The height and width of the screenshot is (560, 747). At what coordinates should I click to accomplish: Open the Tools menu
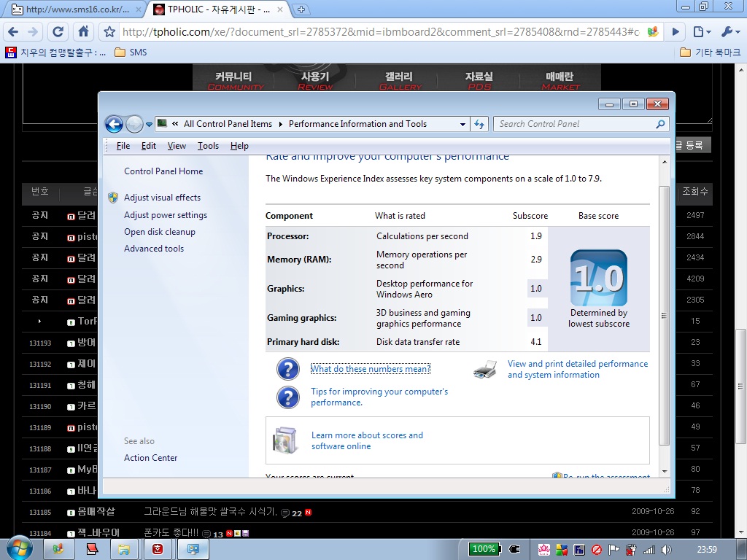click(208, 146)
